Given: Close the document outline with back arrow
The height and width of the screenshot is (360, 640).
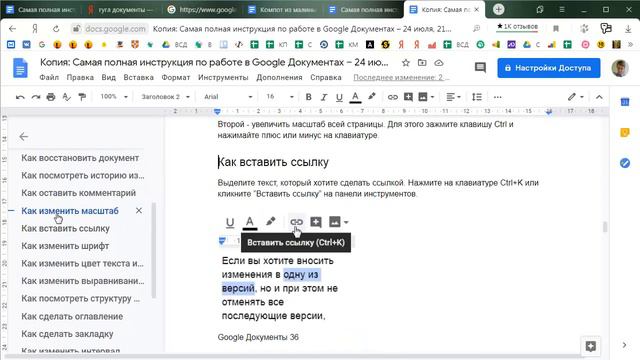Looking at the screenshot, I should (24, 137).
